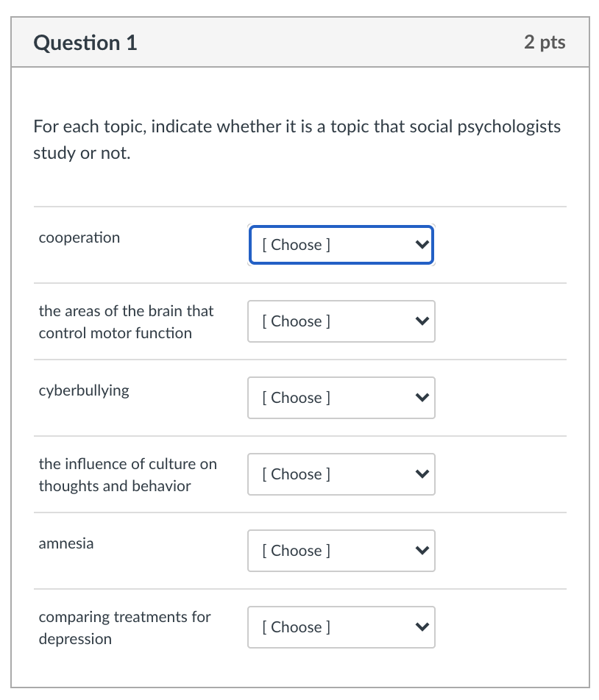Click chevron arrow in the motor function row
This screenshot has width=599, height=700.
point(422,321)
